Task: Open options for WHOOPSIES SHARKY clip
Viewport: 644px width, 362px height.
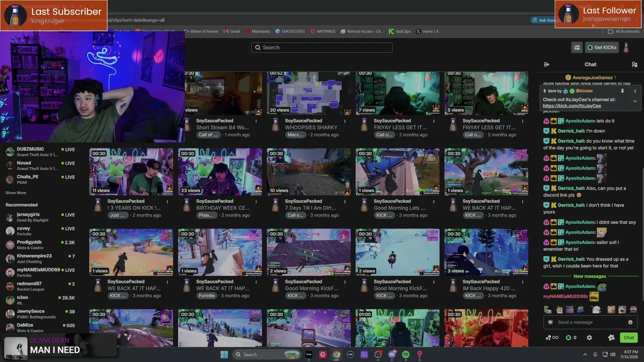Action: click(345, 121)
